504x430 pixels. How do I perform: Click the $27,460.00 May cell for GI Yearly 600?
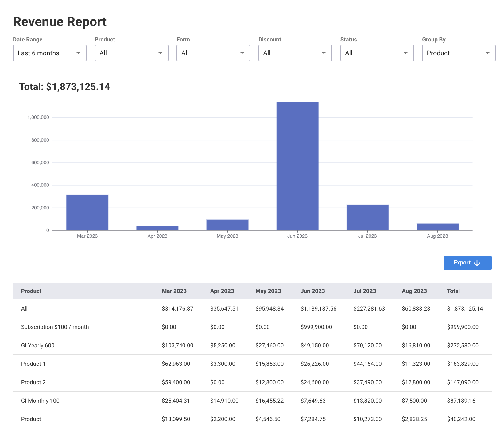269,346
